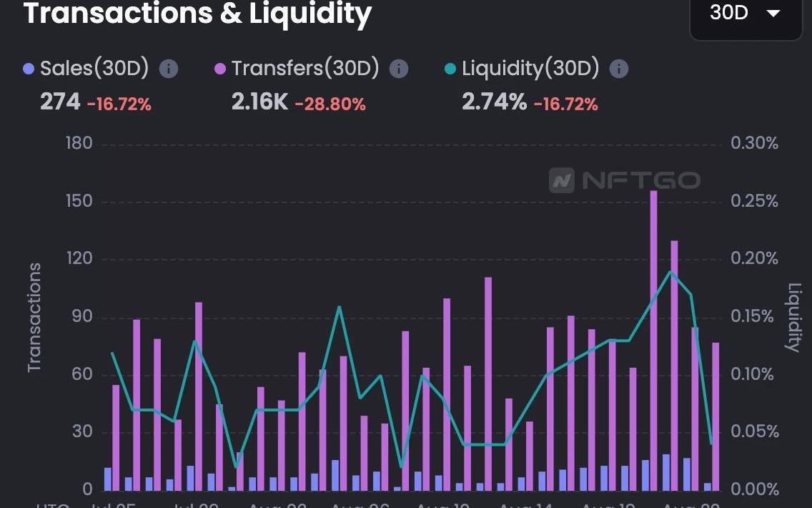Click the Sales(30D) info icon
Viewport: 812px width, 508px height.
click(169, 69)
